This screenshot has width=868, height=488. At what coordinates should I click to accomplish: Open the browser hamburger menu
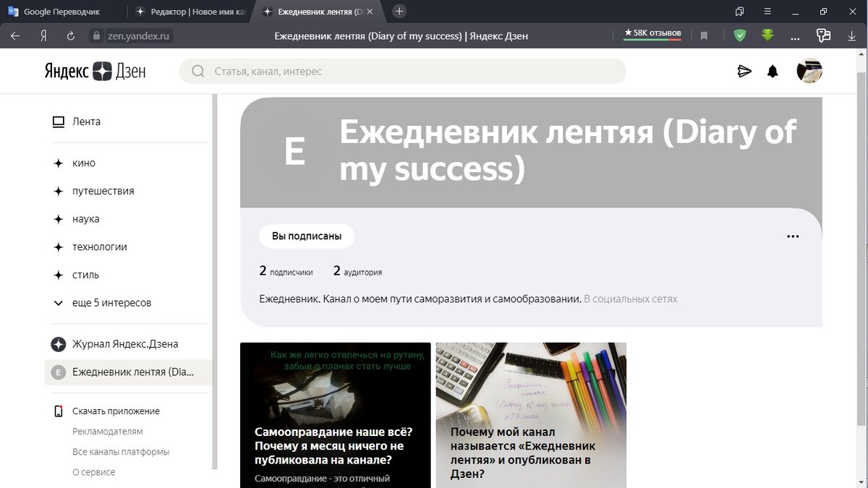click(x=767, y=12)
